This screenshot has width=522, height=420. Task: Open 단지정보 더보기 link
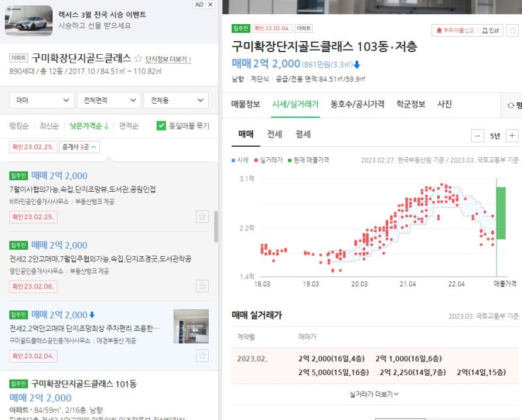(x=168, y=59)
